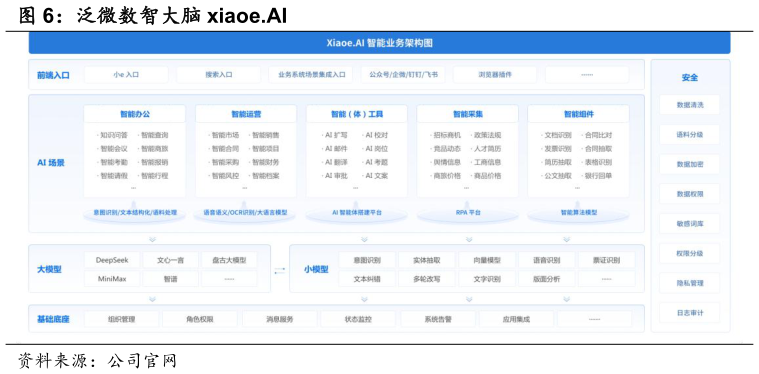Select 智能会议 item
Screen dimensions: 759x374
[114, 149]
